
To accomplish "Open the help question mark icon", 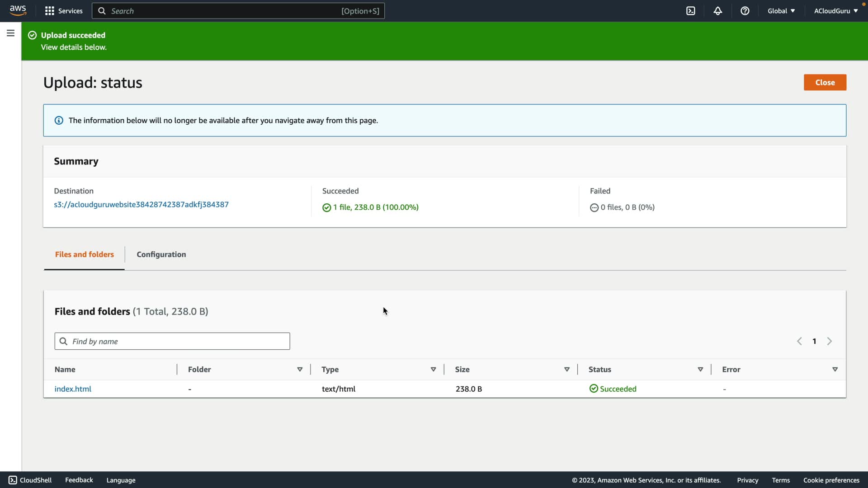I will pyautogui.click(x=745, y=11).
